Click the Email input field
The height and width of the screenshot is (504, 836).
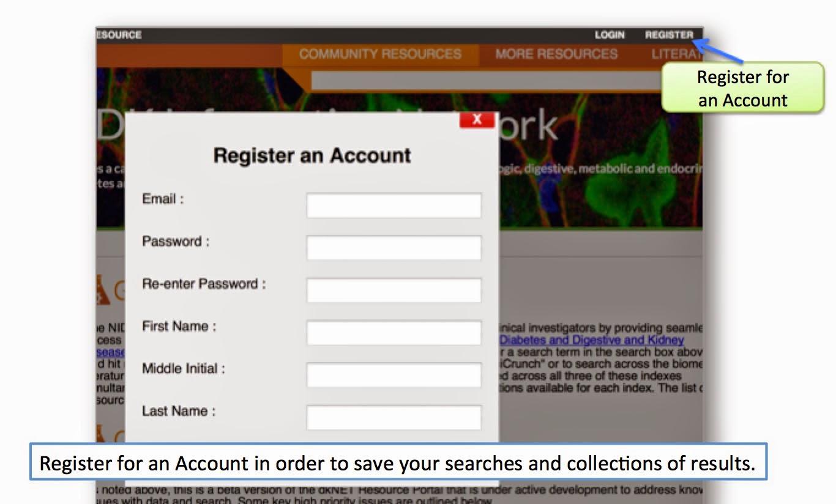coord(394,206)
